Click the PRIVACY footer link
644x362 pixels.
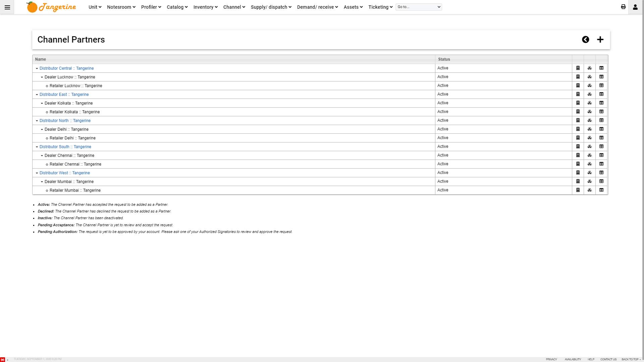click(551, 359)
